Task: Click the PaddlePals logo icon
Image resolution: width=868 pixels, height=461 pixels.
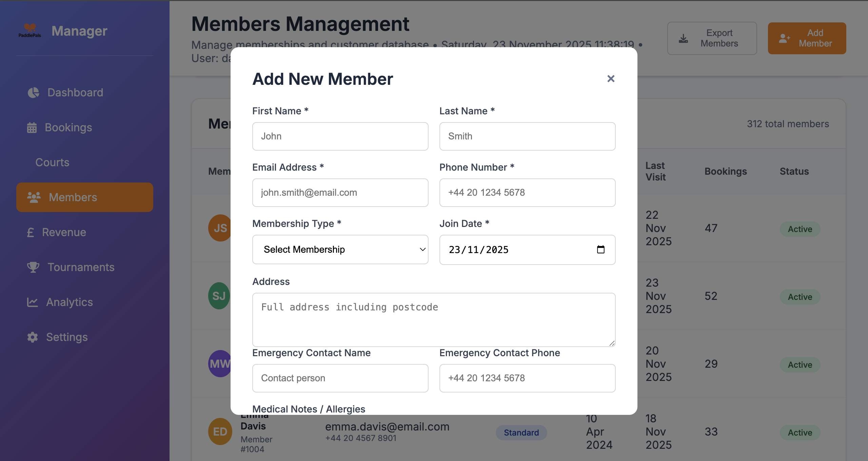Action: click(x=30, y=31)
